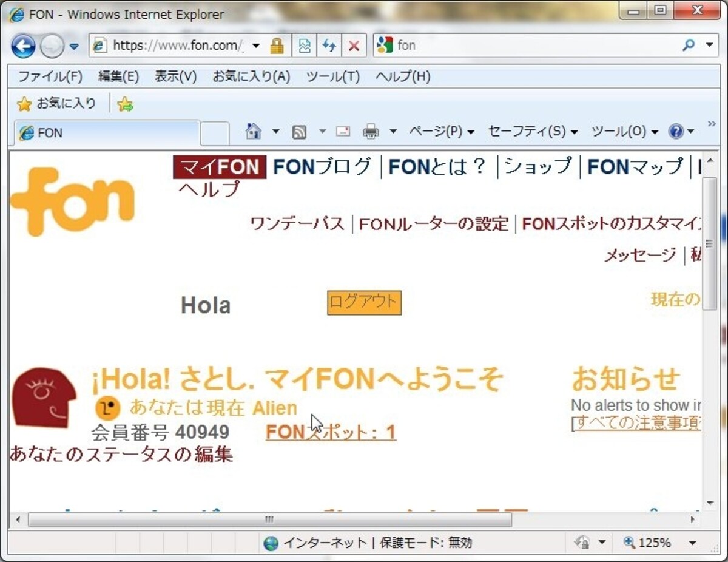728x562 pixels.
Task: Click the vertical scrollbar thumb
Action: coord(709,244)
